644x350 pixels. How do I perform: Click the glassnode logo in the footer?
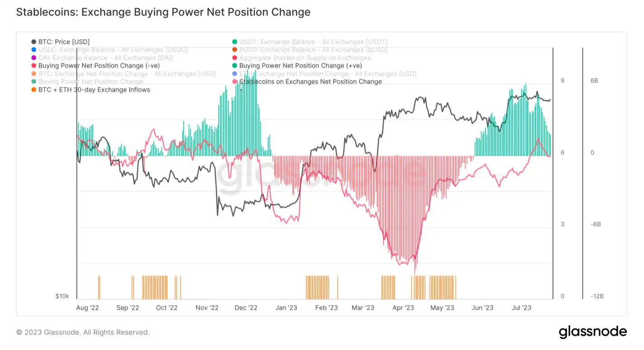[x=593, y=332]
